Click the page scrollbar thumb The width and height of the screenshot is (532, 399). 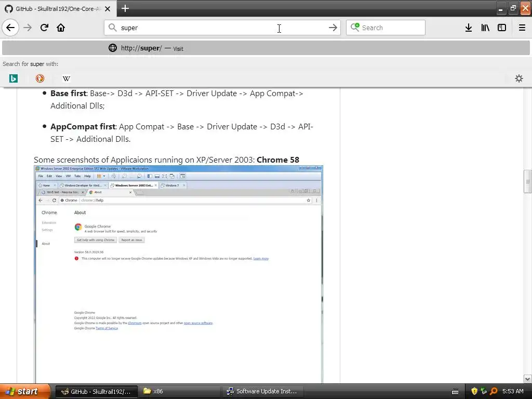pos(528,181)
